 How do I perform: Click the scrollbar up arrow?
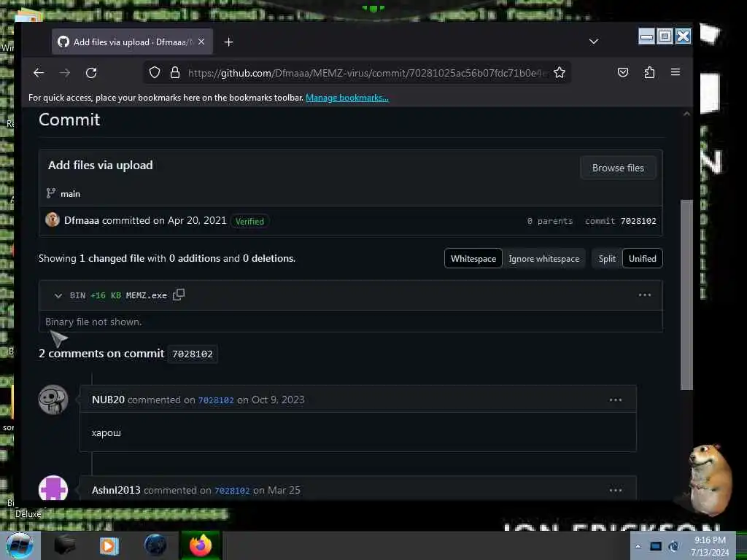coord(686,114)
